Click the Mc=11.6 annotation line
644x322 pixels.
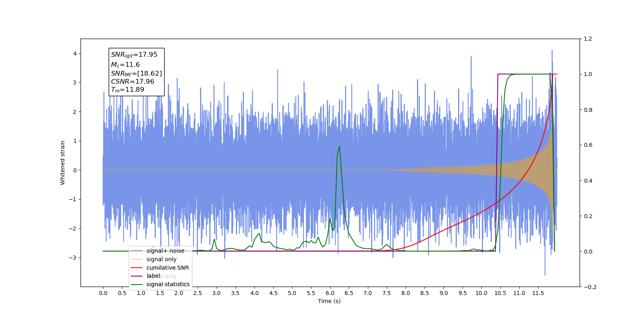(x=125, y=64)
